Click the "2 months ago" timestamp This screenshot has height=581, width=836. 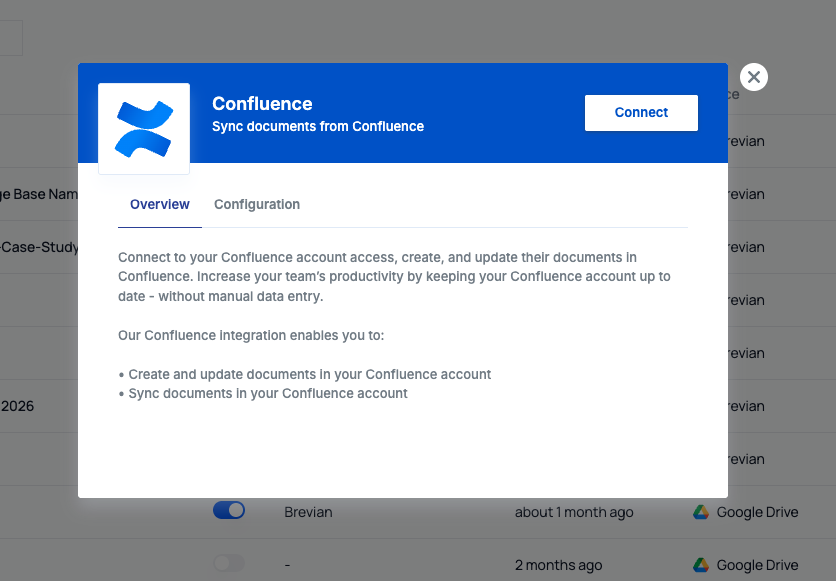tap(559, 565)
